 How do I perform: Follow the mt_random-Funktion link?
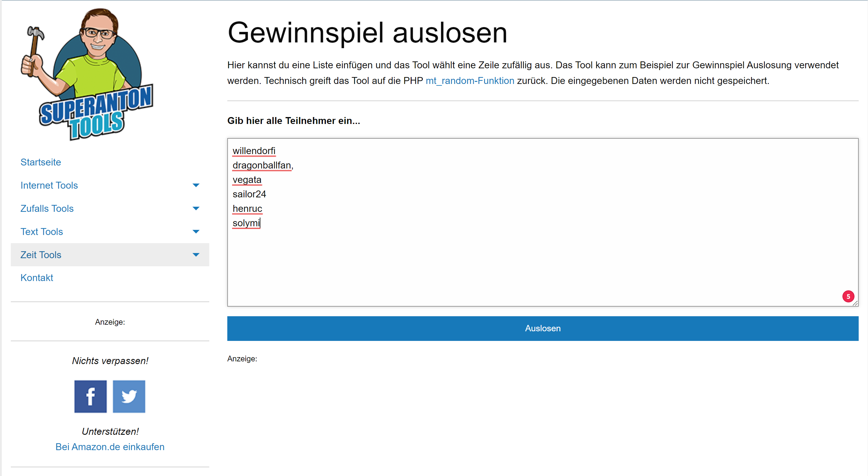[470, 81]
